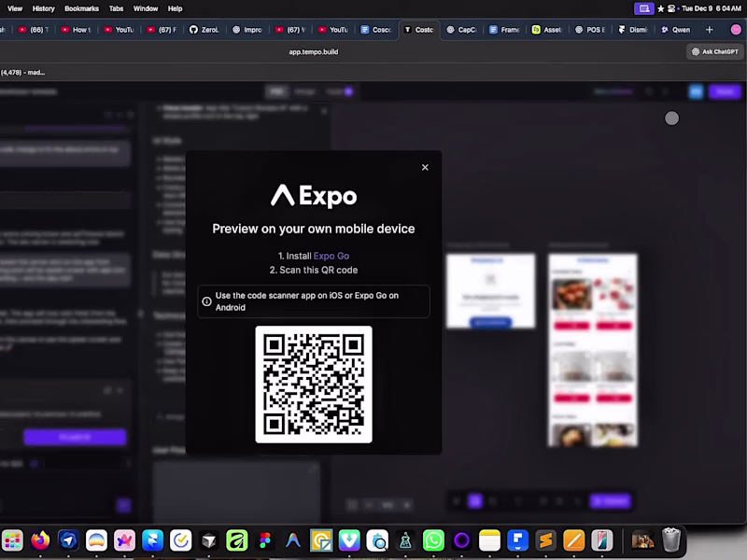This screenshot has width=747, height=560.
Task: Click the pink profile avatar in tab bar
Action: click(x=736, y=30)
